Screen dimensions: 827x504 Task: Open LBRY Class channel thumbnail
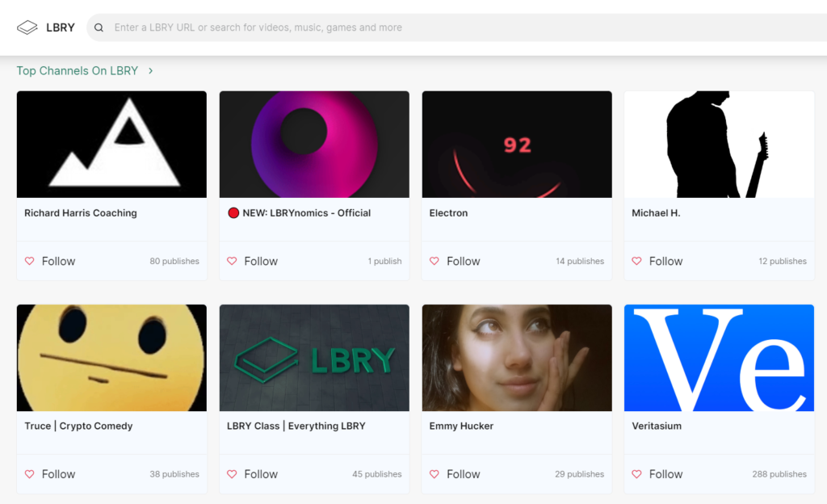[314, 358]
